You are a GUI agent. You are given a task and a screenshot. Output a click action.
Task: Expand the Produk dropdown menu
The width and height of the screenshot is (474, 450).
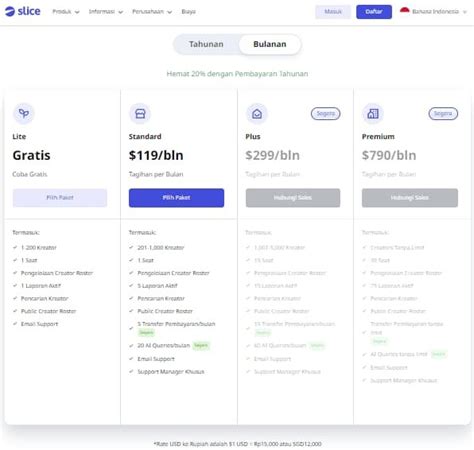click(66, 12)
